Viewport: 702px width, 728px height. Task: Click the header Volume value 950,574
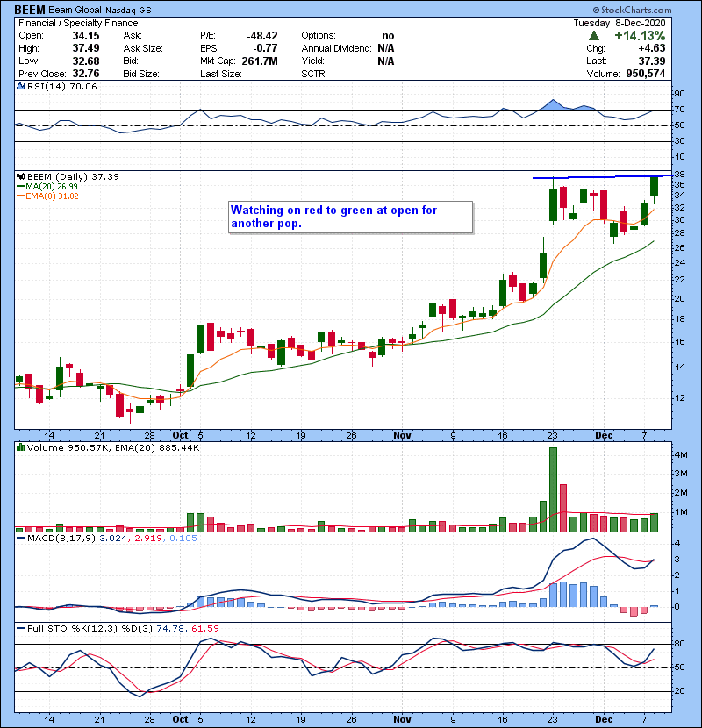645,74
